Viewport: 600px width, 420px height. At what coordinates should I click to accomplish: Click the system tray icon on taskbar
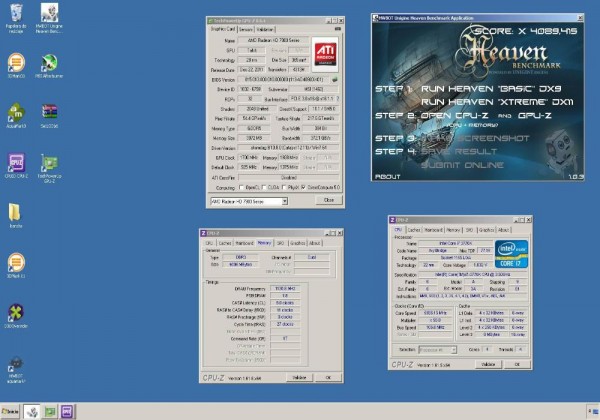point(595,412)
